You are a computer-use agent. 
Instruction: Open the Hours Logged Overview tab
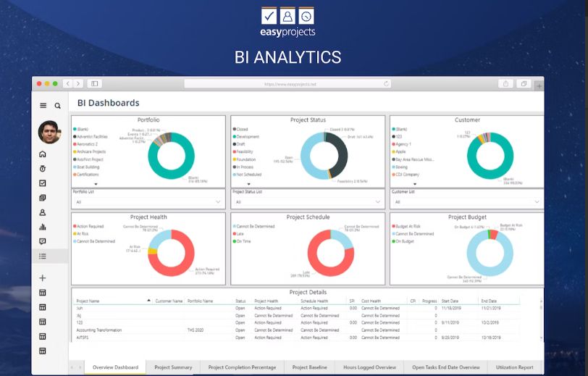click(370, 367)
